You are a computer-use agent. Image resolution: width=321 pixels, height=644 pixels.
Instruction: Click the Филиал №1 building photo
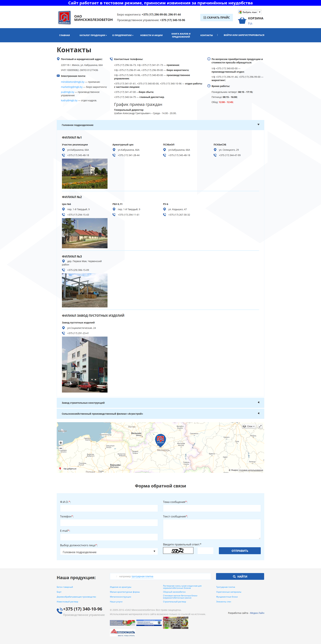pos(85,173)
